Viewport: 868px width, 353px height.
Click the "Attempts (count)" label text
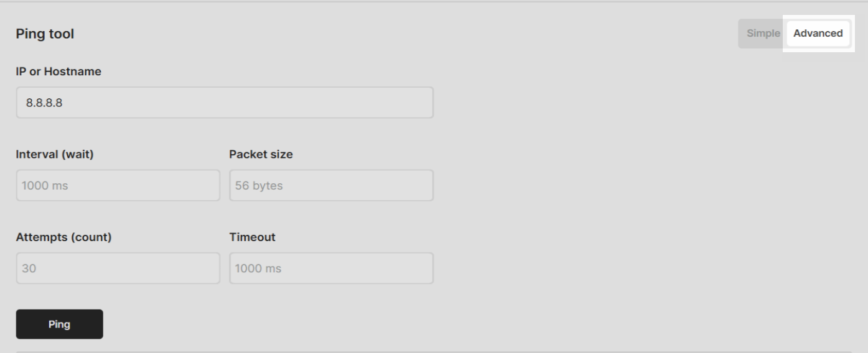63,237
